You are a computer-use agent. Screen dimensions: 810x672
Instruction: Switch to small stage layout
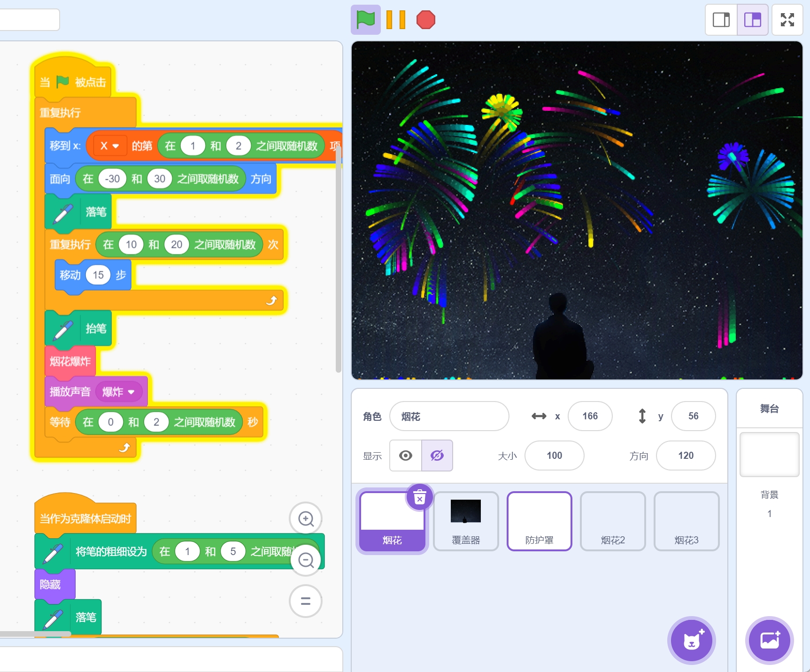point(721,20)
